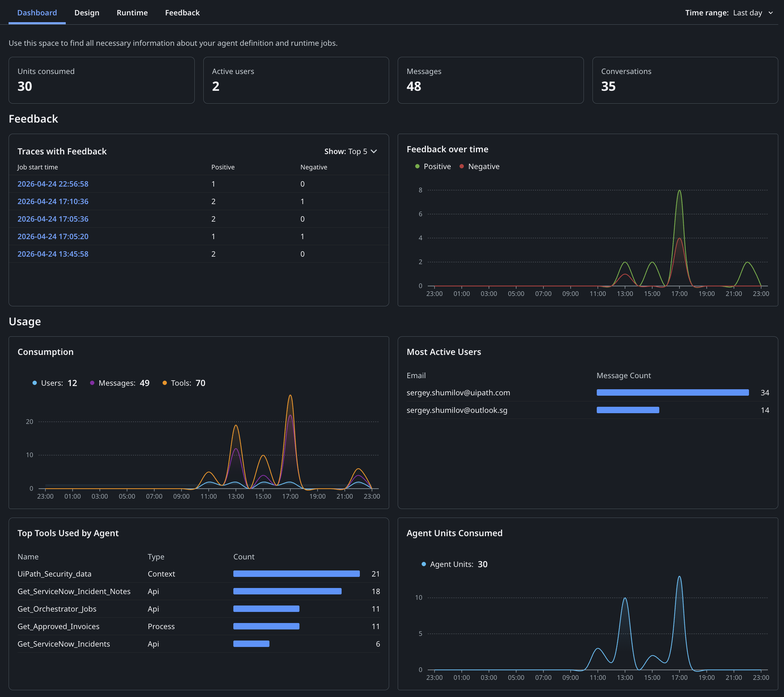Image resolution: width=784 pixels, height=697 pixels.
Task: Switch to the Runtime tab
Action: coord(132,13)
